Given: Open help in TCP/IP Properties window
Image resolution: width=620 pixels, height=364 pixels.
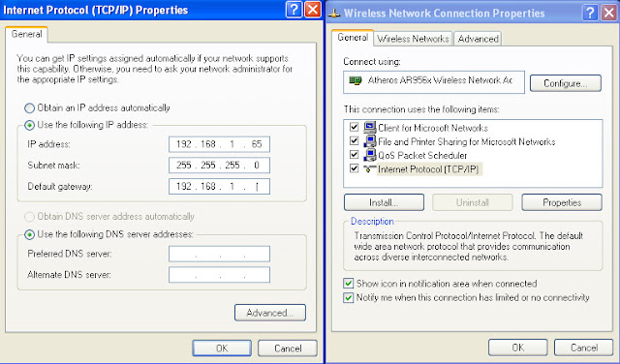Looking at the screenshot, I should click(x=294, y=10).
